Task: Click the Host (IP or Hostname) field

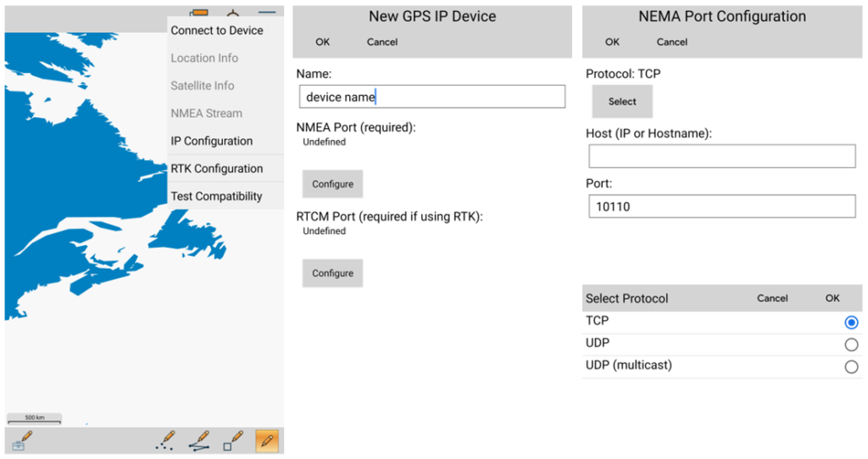Action: click(722, 156)
